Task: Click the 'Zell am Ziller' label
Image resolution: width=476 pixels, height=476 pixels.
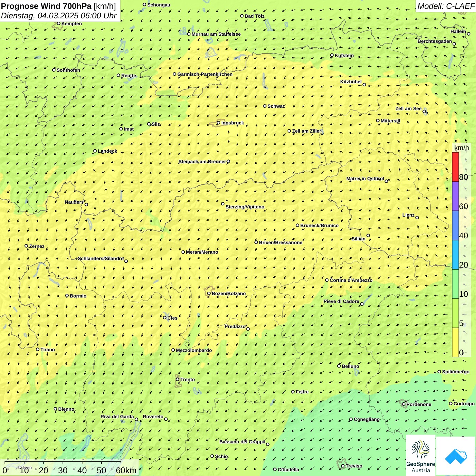Action: click(x=307, y=131)
